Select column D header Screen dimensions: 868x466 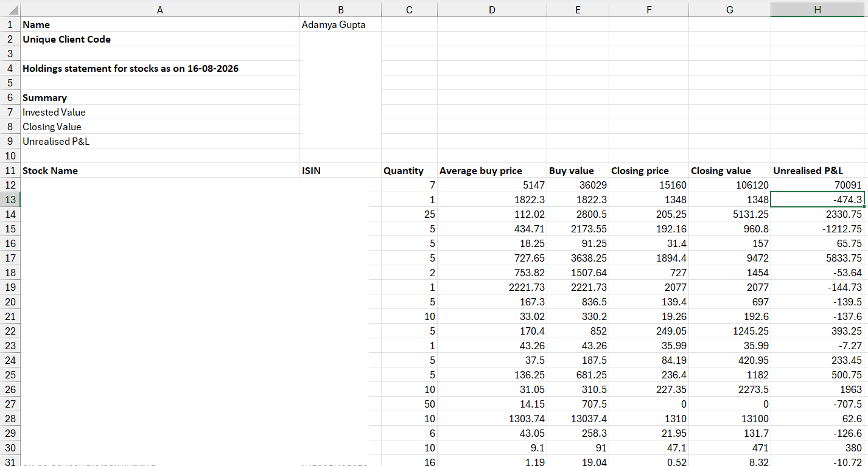[492, 9]
